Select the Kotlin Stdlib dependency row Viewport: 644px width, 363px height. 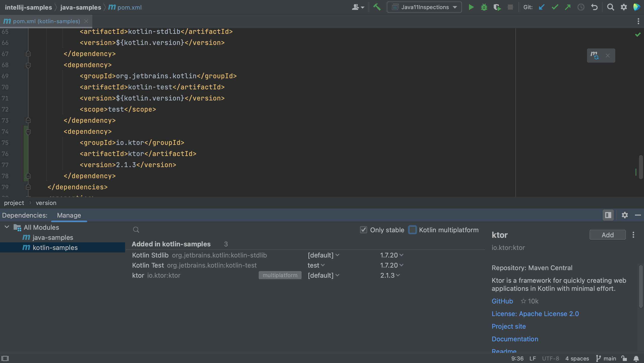pos(305,255)
